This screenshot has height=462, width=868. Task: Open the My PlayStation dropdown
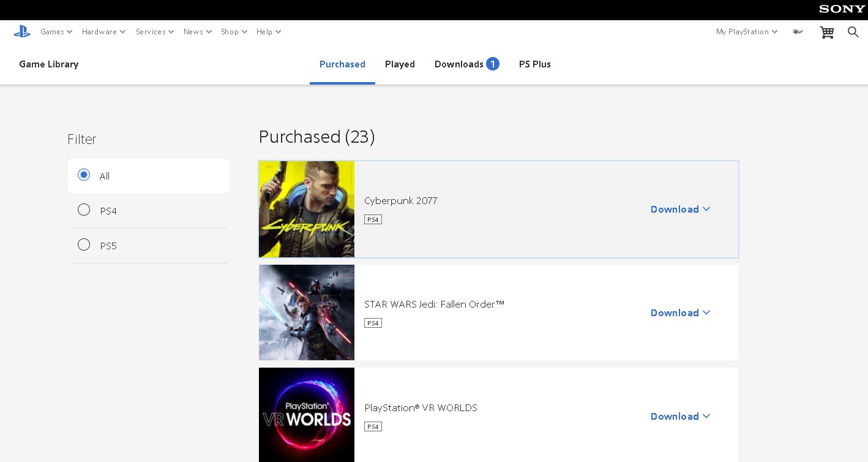tap(747, 32)
